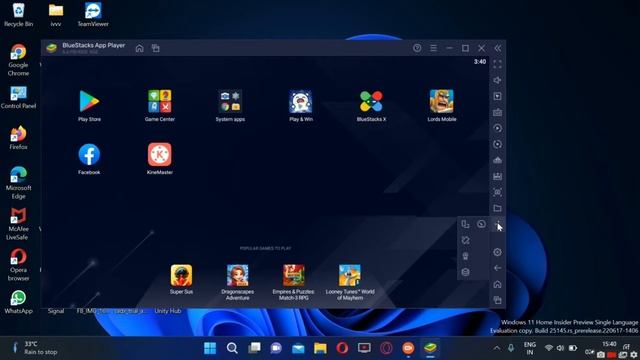The image size is (640, 360).
Task: Open the ivvv folder on desktop
Action: coord(56,15)
